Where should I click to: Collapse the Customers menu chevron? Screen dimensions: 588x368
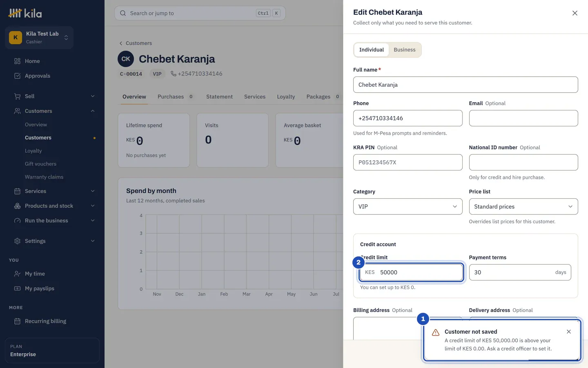93,111
